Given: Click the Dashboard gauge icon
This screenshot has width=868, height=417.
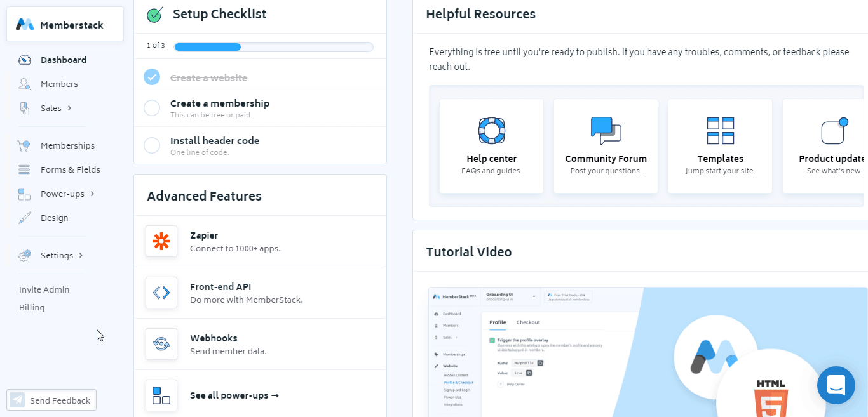Looking at the screenshot, I should click(25, 60).
